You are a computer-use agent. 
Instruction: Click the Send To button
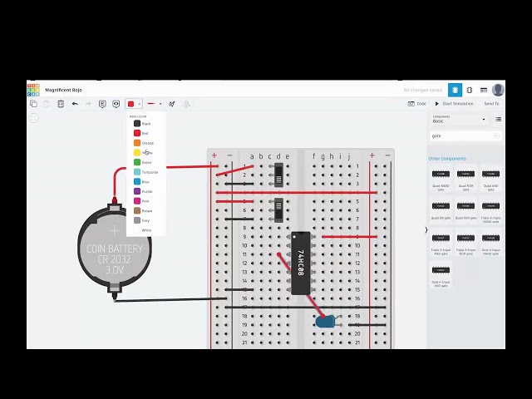[491, 103]
